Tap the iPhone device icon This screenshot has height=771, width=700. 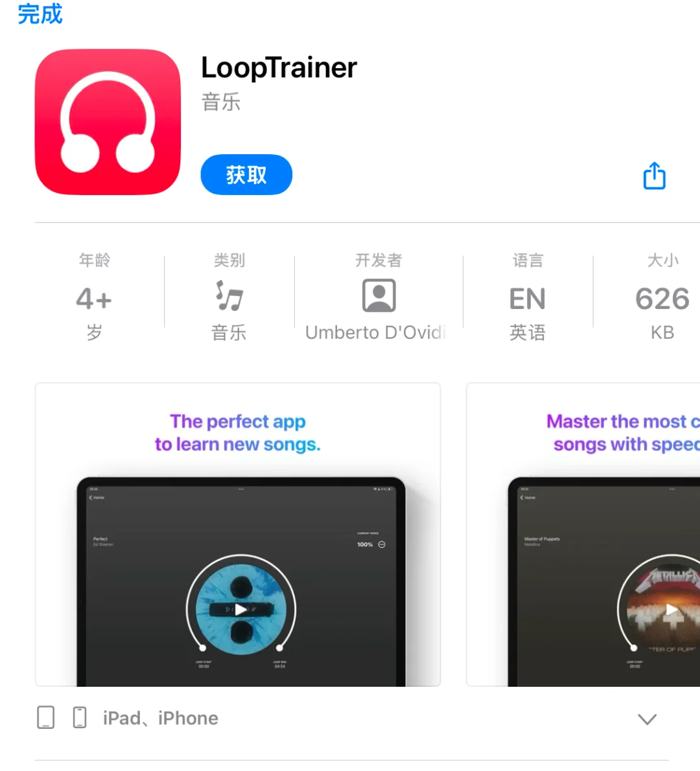[x=80, y=717]
